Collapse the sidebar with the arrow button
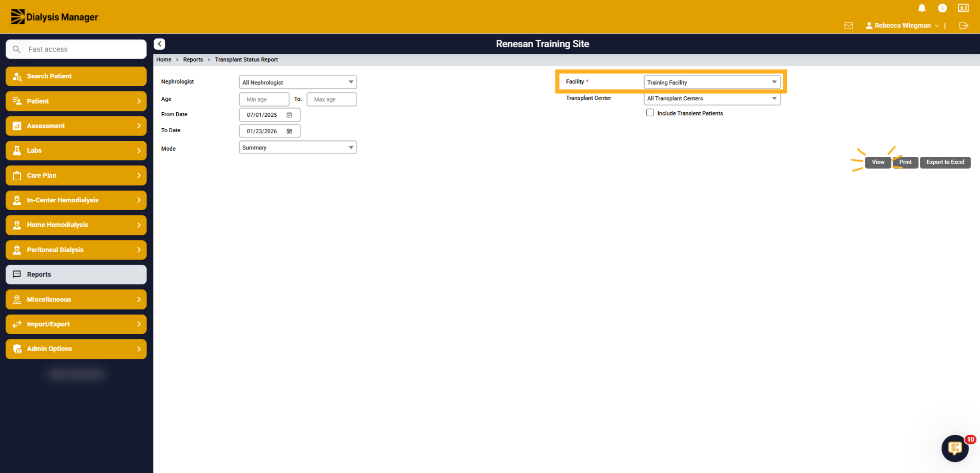This screenshot has height=473, width=980. (159, 44)
